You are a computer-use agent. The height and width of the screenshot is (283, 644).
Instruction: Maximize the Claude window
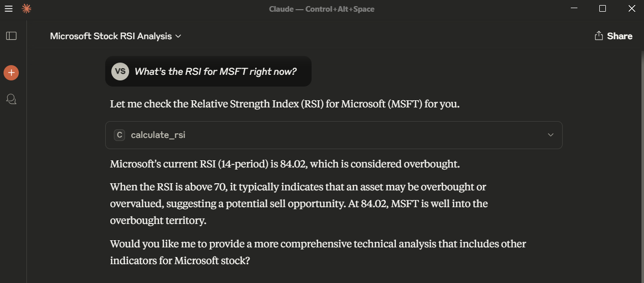[x=602, y=9]
